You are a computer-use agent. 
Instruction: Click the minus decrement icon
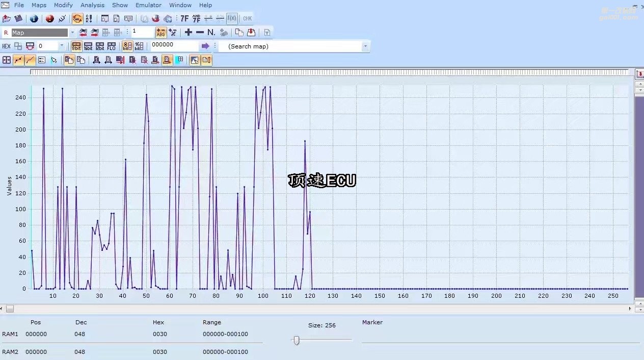coord(200,33)
